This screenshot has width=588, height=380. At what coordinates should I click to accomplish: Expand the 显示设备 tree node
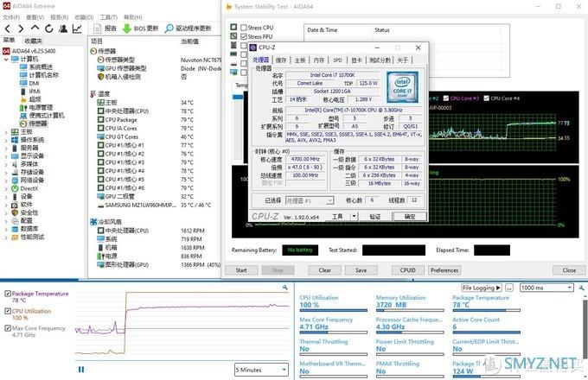6,156
